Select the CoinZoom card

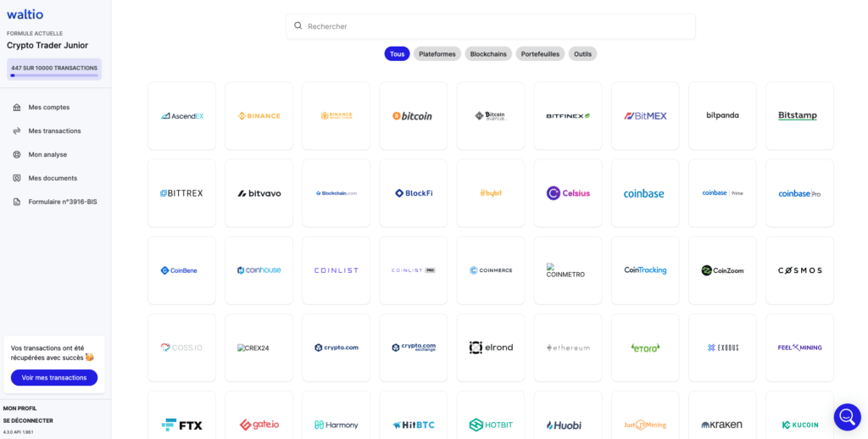pos(722,270)
